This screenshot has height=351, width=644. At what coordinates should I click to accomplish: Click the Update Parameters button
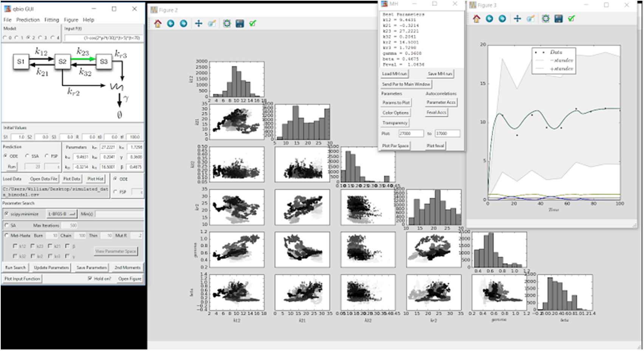51,267
